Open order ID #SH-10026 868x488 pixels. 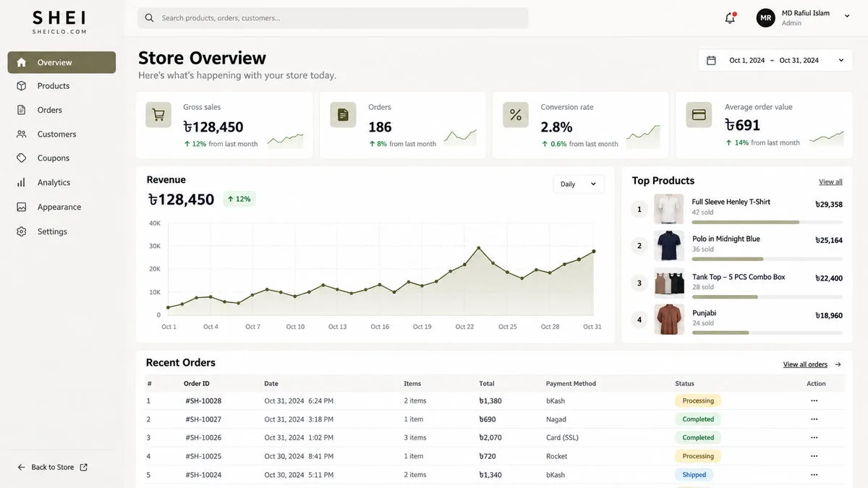203,437
